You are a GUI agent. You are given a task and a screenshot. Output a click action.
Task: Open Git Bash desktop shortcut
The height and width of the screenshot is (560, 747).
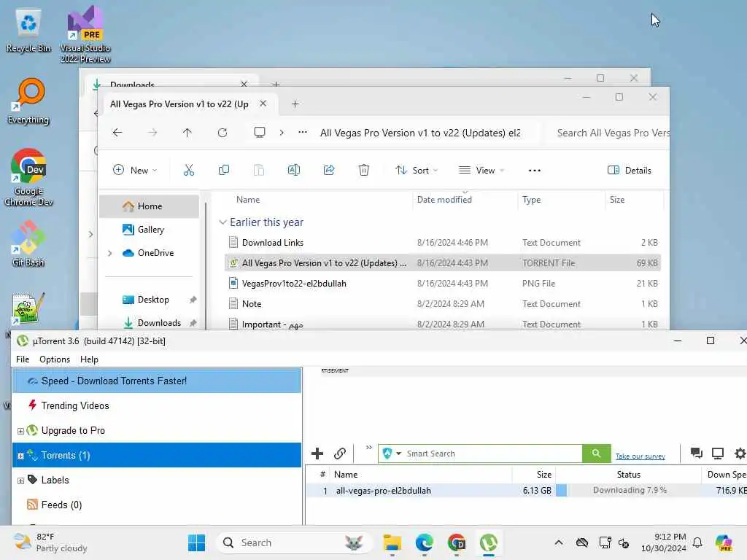(x=28, y=244)
